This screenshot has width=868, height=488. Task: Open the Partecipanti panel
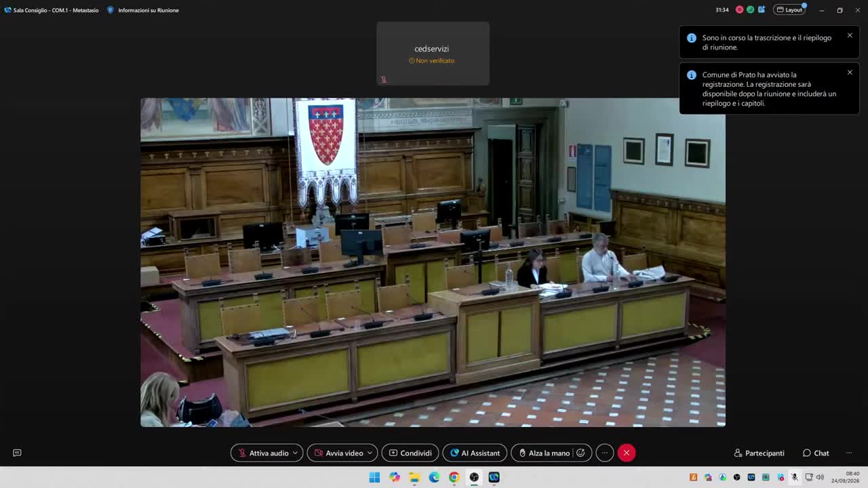[759, 453]
